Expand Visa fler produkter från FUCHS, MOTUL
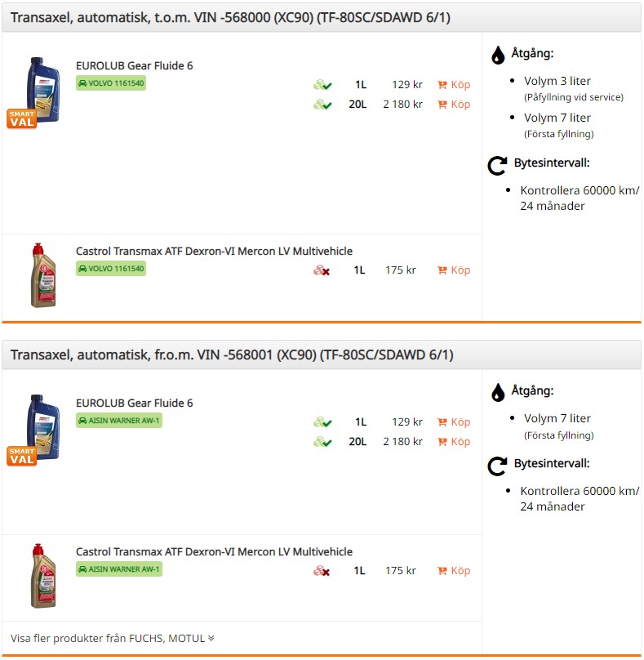Image resolution: width=644 pixels, height=660 pixels. click(113, 639)
